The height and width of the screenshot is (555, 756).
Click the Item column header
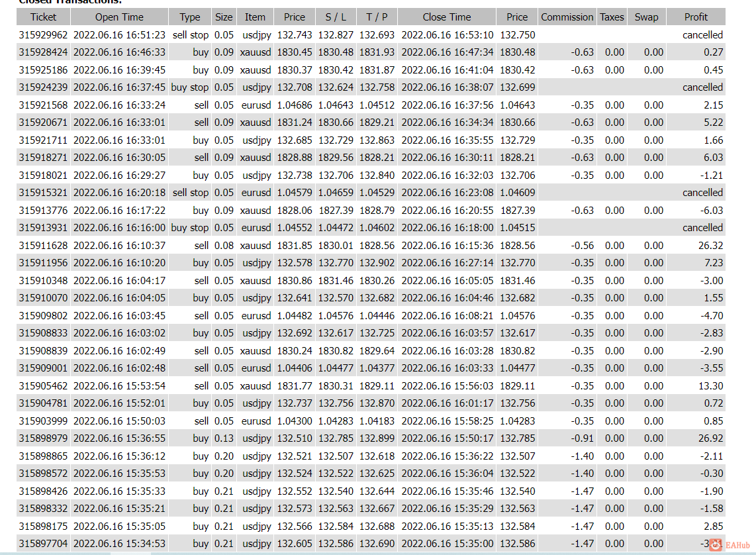click(255, 17)
